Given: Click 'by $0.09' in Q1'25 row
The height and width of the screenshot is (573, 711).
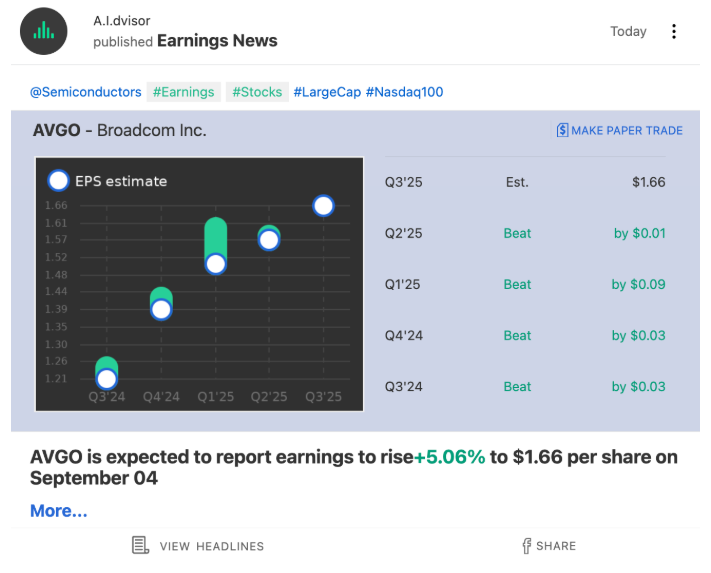Looking at the screenshot, I should 638,285.
